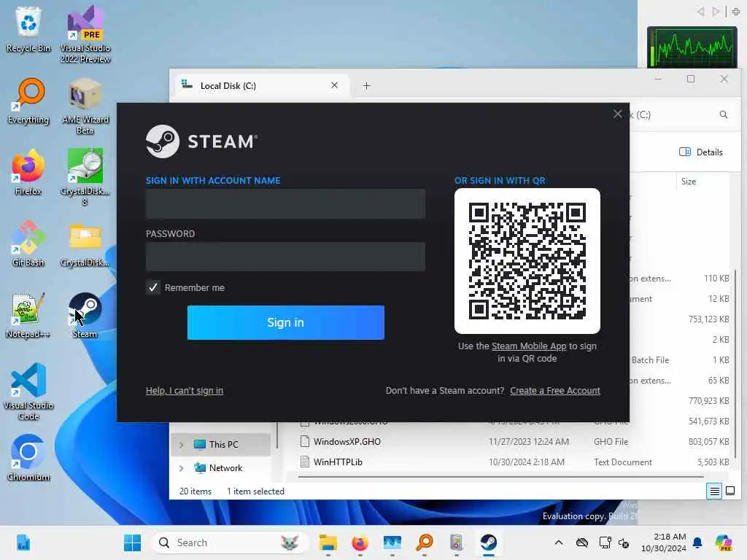This screenshot has height=560, width=747.
Task: Launch Visual Studio 2022 Preview shortcut
Action: [85, 34]
